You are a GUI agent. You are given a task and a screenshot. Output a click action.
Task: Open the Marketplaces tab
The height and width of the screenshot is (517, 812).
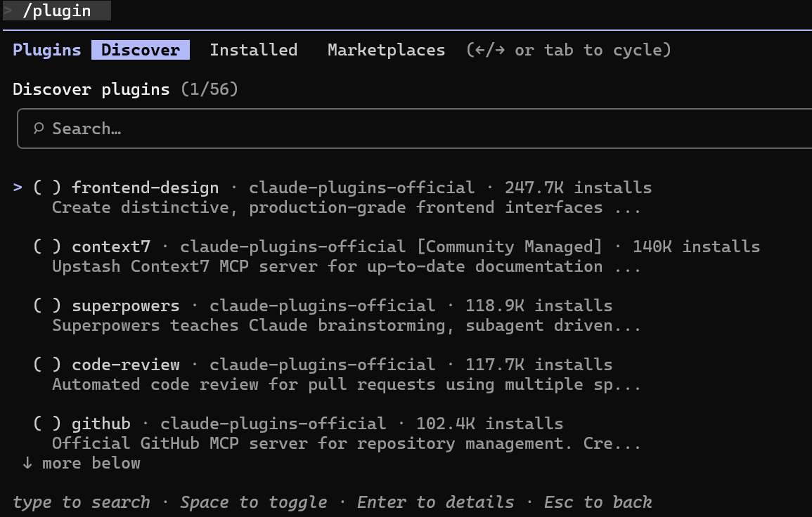coord(386,50)
